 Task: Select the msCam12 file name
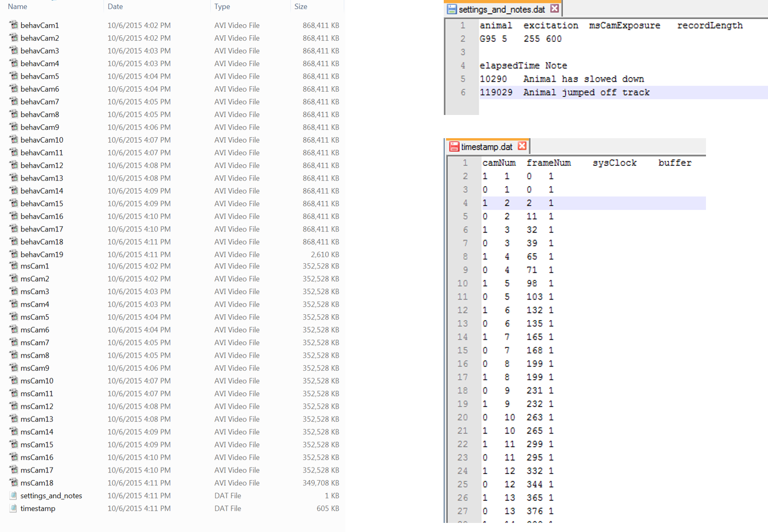pos(37,406)
